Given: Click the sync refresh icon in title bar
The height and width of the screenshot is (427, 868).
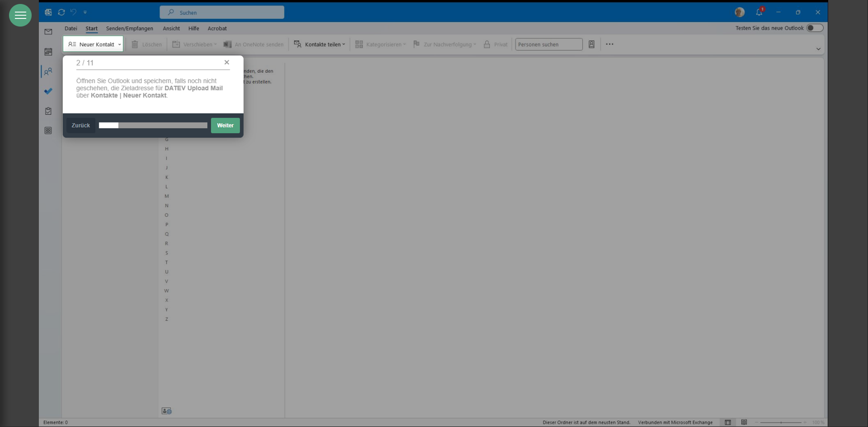Looking at the screenshot, I should (x=61, y=12).
